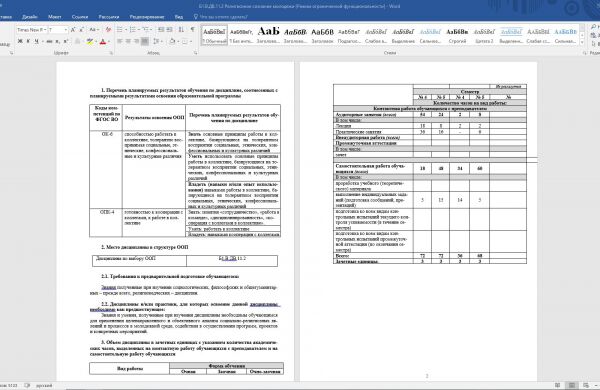
Task: Open the Макет ribbon tab
Action: click(x=55, y=17)
